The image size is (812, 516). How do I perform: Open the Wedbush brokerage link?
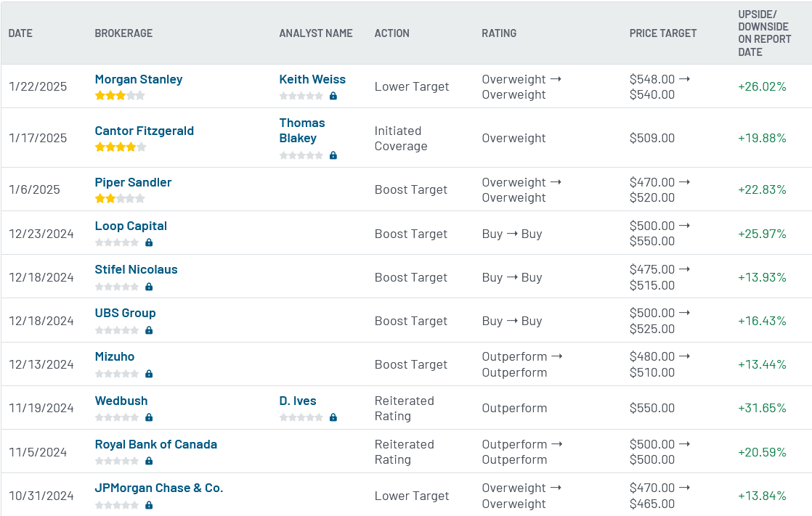121,401
